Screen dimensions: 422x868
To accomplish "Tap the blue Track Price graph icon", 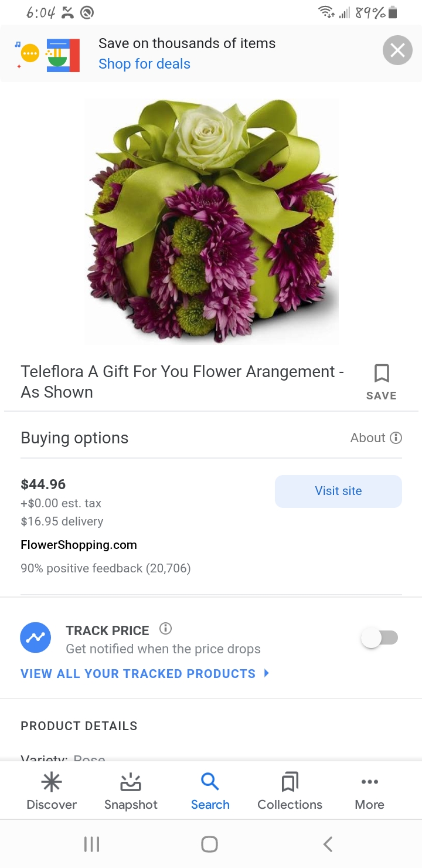I will tap(36, 638).
